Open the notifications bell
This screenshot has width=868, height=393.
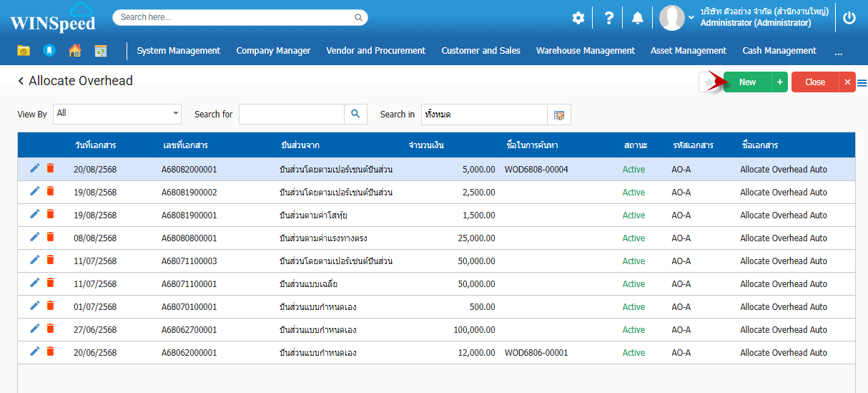[638, 18]
